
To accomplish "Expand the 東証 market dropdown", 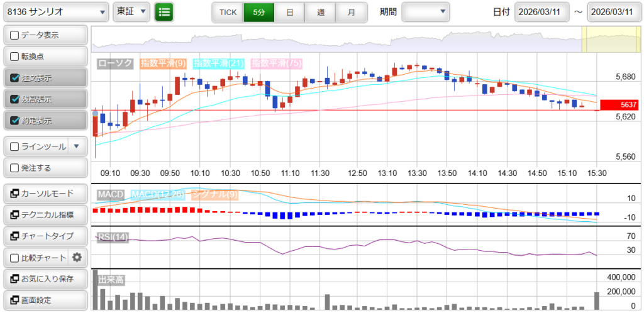I will click(x=132, y=12).
